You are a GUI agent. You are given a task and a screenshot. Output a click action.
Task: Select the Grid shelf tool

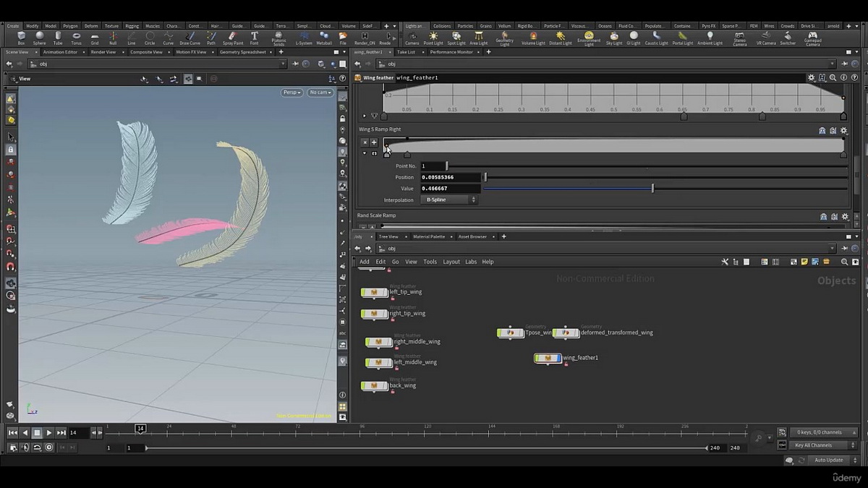click(x=95, y=38)
